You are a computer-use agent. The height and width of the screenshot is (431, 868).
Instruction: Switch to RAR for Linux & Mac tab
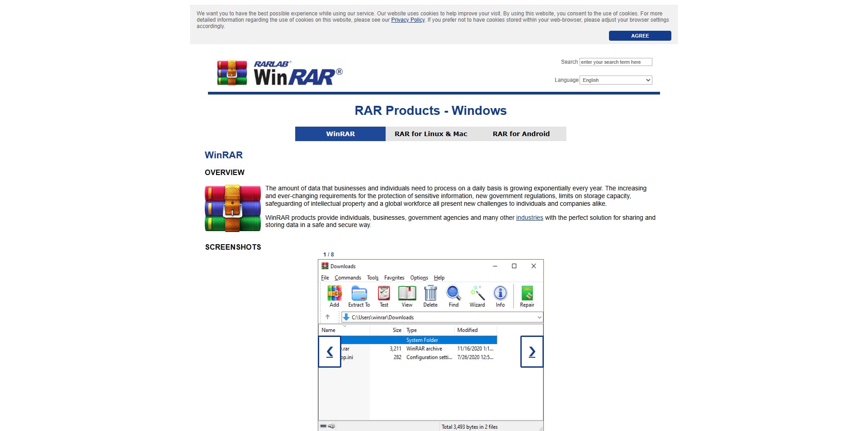pos(431,134)
